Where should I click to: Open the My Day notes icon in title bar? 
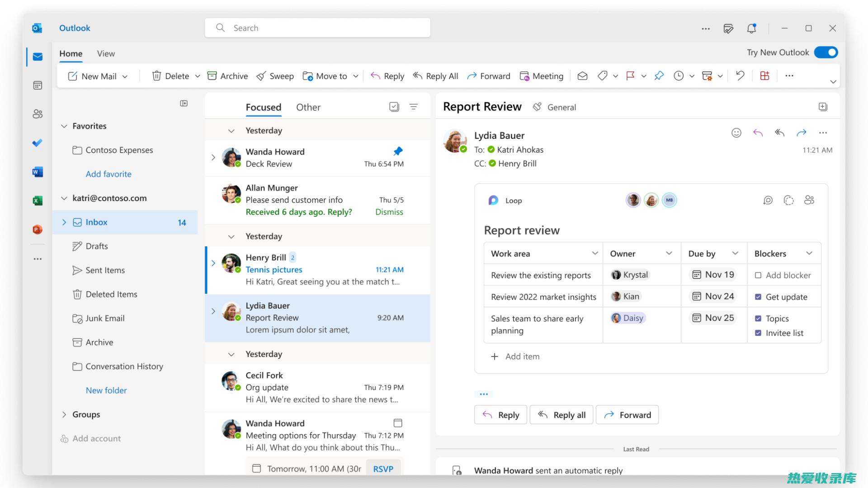(x=728, y=28)
